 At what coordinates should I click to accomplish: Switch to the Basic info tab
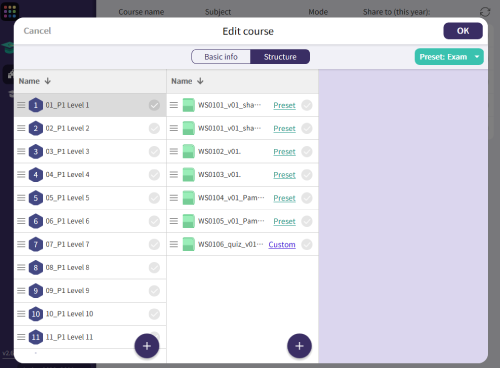pyautogui.click(x=221, y=57)
